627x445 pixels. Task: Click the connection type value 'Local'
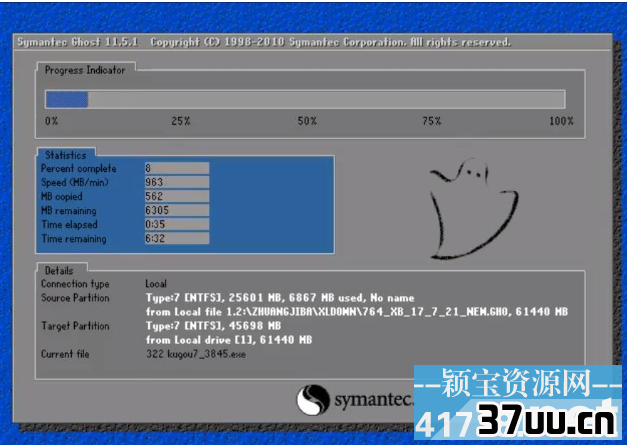(x=156, y=284)
